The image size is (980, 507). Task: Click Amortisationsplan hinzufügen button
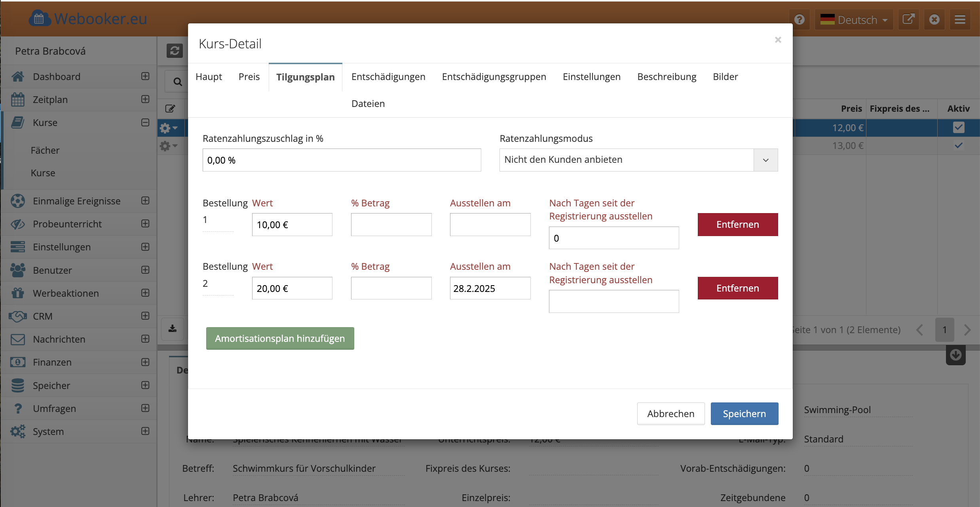[x=280, y=338]
